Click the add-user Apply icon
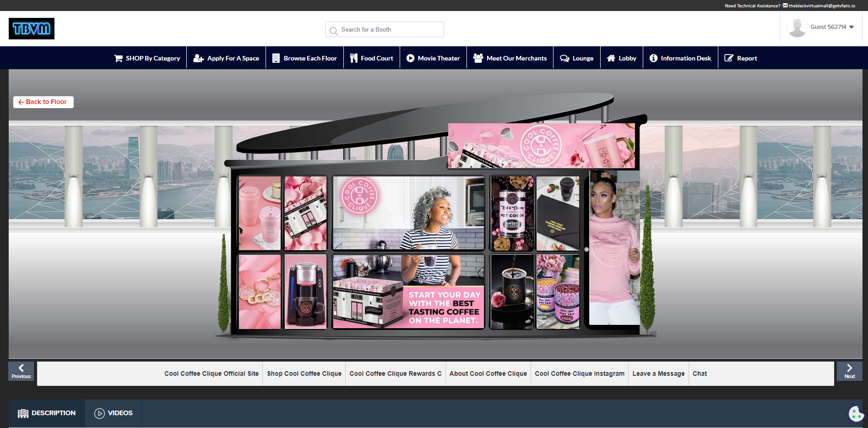868x428 pixels. [198, 58]
